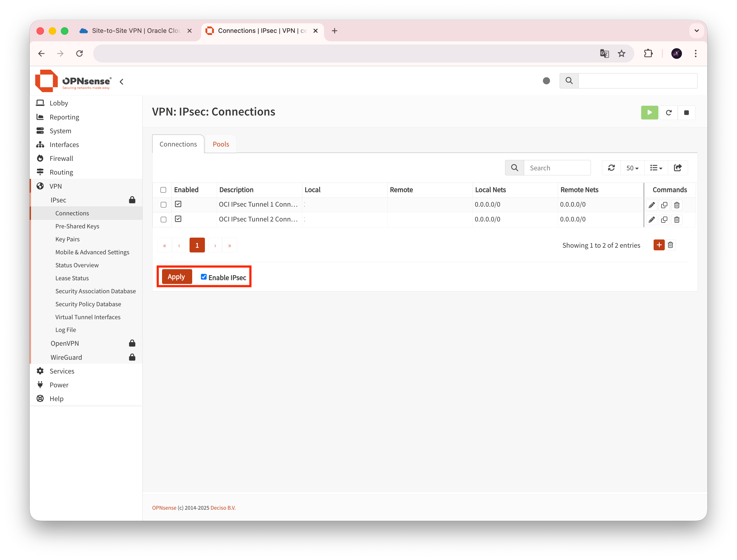
Task: Open the 50 rows-per-page dropdown
Action: pyautogui.click(x=632, y=168)
